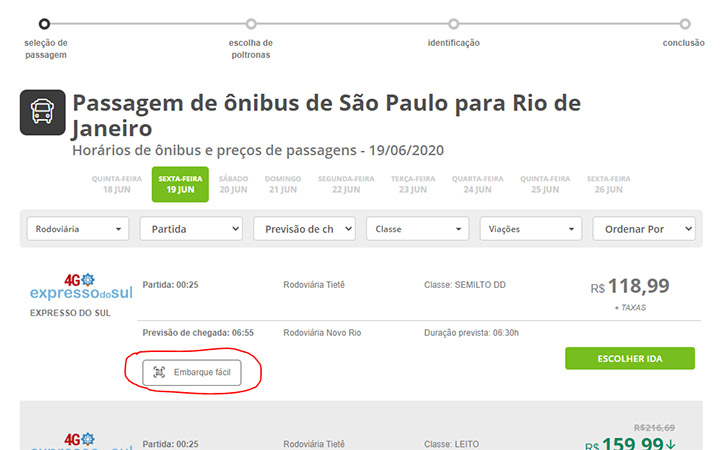The width and height of the screenshot is (720, 450).
Task: Click the 'conclusão' step circle
Action: click(x=685, y=23)
